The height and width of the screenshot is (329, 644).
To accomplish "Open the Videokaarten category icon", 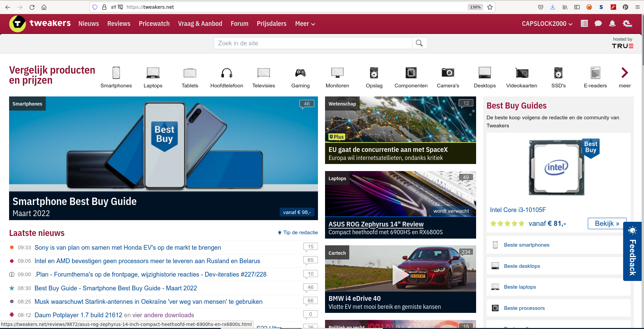I will coord(522,73).
